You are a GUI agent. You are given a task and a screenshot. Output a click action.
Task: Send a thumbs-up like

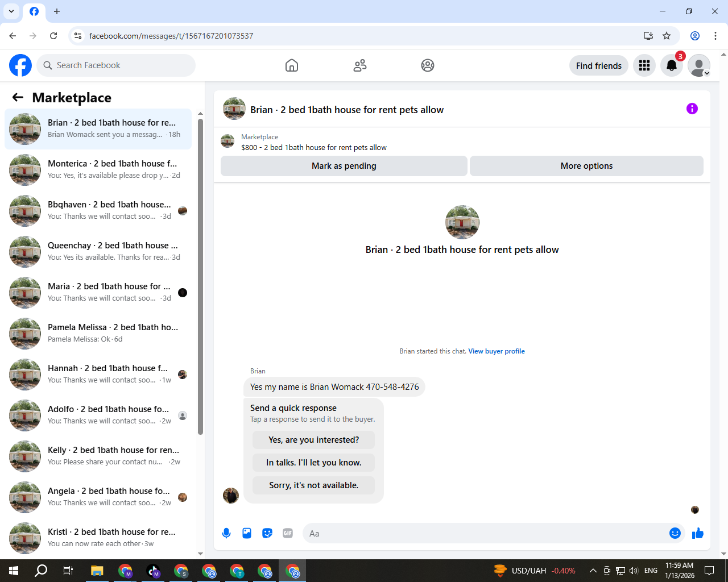coord(698,533)
